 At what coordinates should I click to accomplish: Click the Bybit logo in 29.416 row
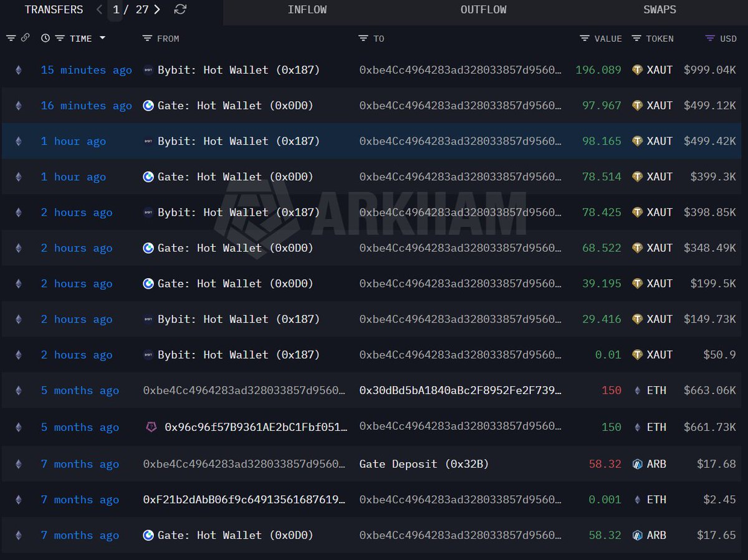[148, 319]
